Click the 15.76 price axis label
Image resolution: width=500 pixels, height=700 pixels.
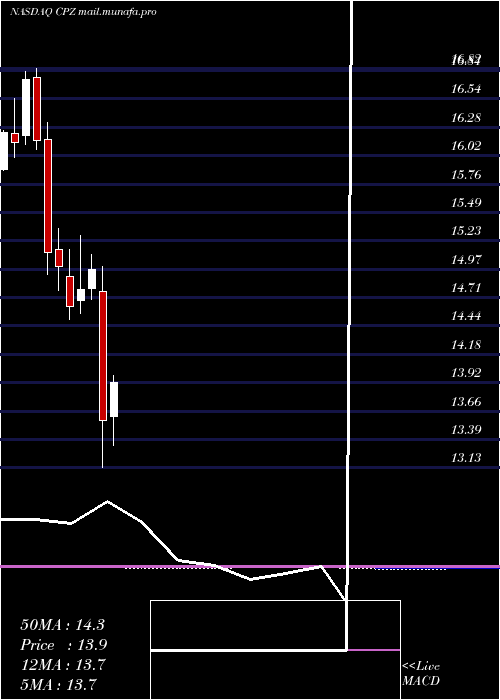[x=466, y=175]
